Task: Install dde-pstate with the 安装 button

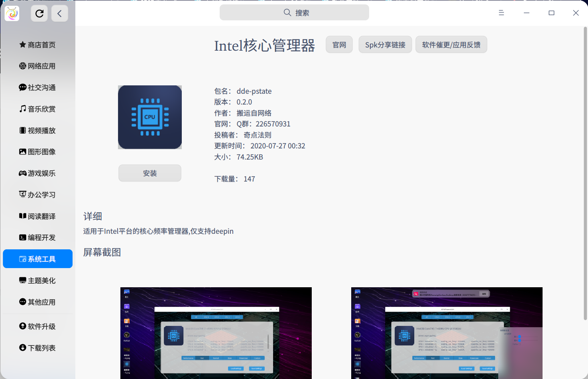Action: [x=149, y=173]
